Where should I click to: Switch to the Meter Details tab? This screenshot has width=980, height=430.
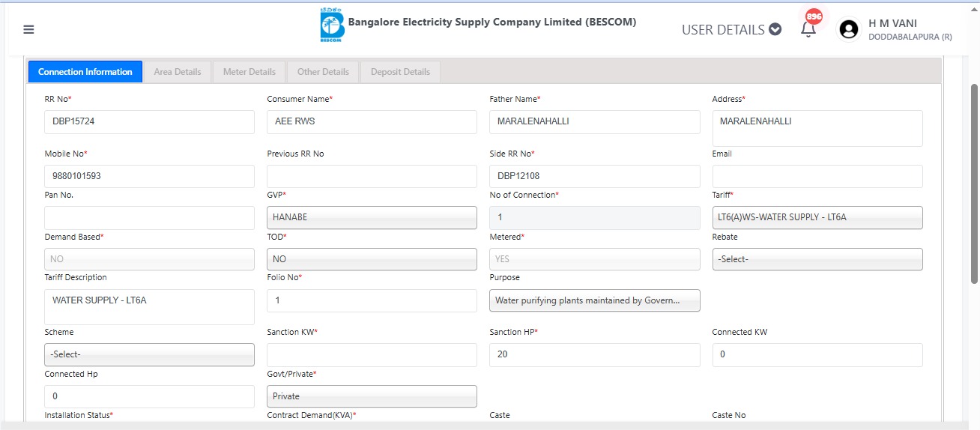point(249,72)
